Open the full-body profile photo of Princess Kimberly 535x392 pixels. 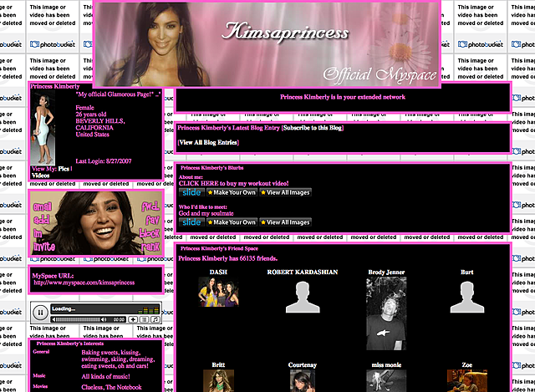click(x=43, y=128)
